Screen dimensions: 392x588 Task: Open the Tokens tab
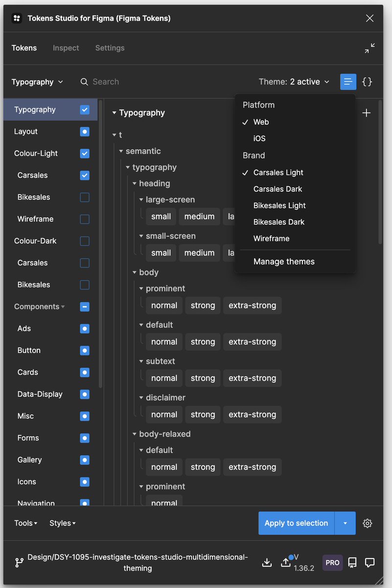click(x=24, y=48)
